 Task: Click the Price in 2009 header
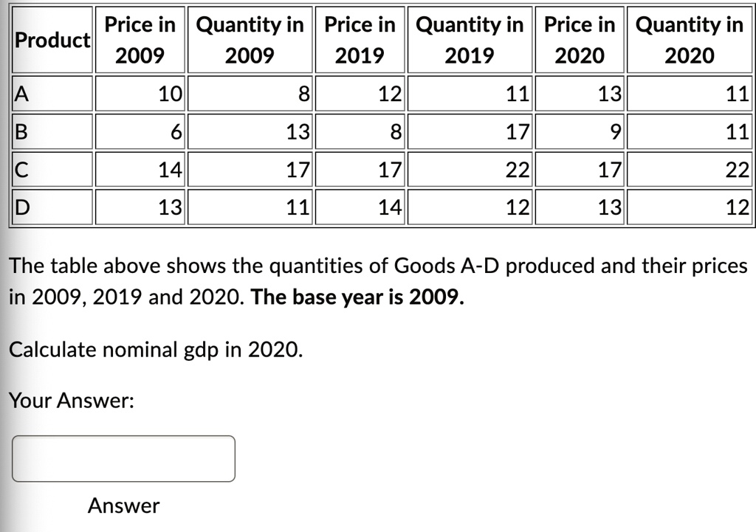click(x=140, y=40)
